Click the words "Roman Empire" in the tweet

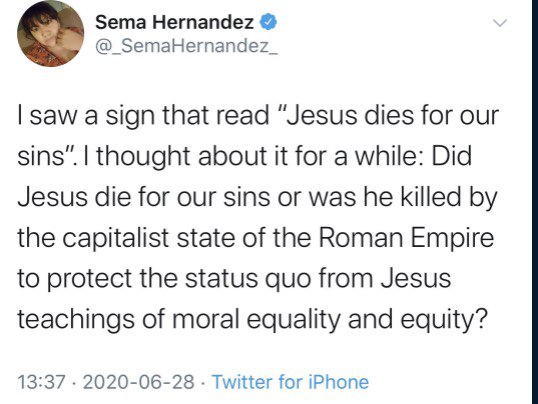[x=406, y=238]
